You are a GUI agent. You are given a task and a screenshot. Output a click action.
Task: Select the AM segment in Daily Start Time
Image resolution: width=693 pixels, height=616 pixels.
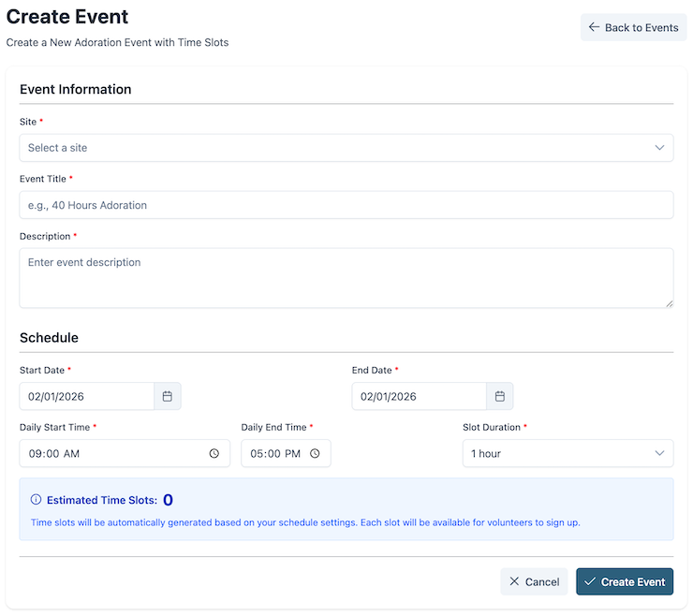[72, 453]
